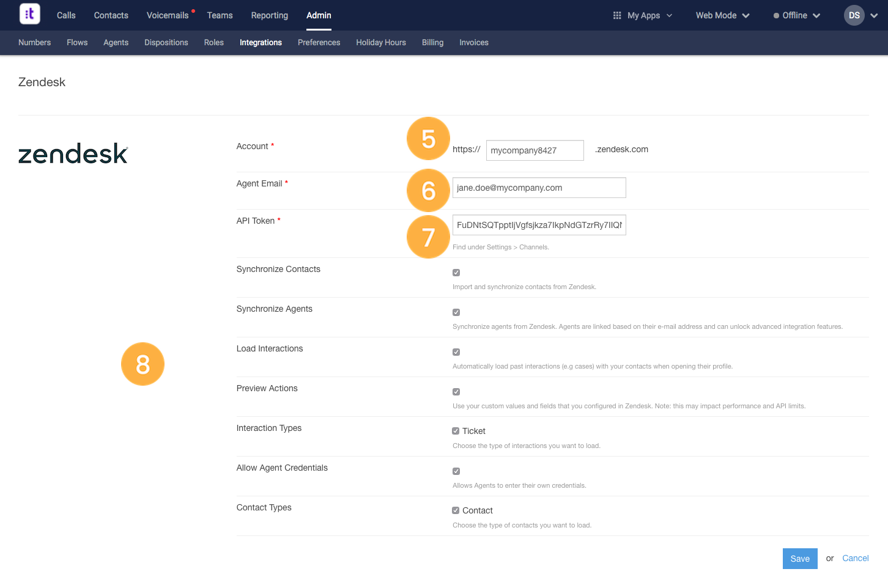Uncheck Synchronize Contacts
The height and width of the screenshot is (588, 888).
coord(456,272)
